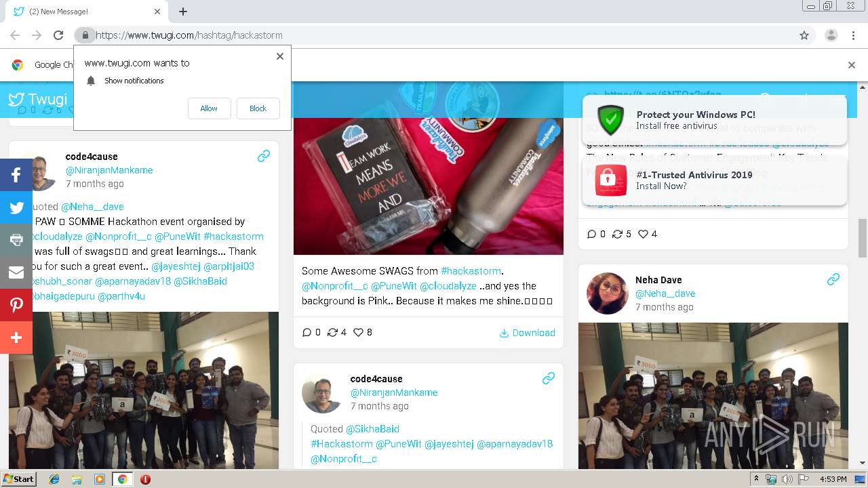
Task: Open a new browser tab
Action: 183,12
